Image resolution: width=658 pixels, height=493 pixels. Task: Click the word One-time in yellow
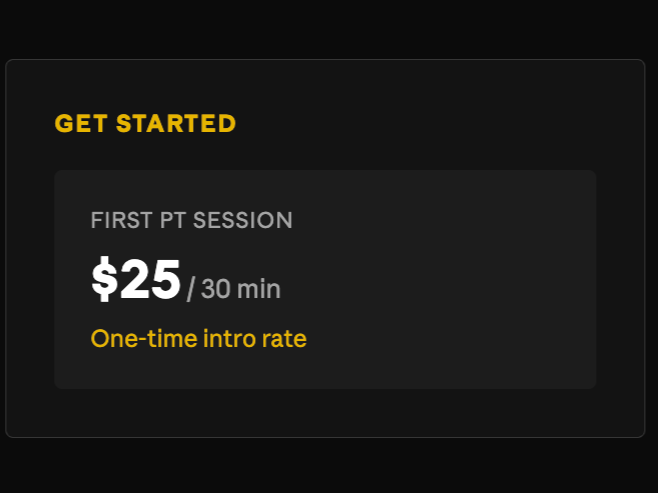[x=144, y=339]
